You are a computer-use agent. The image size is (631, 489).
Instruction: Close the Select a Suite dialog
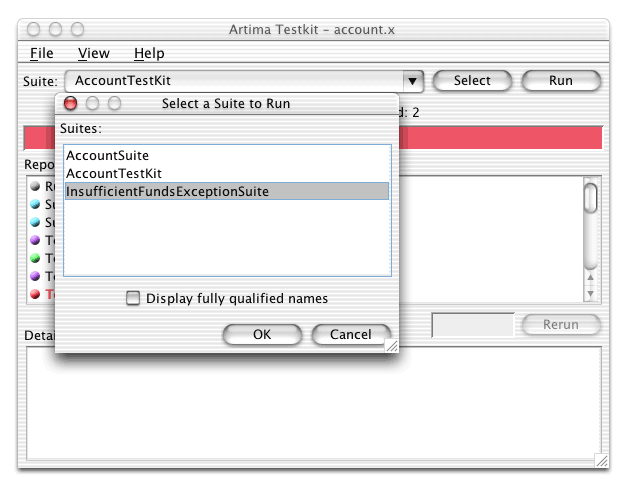pos(71,103)
